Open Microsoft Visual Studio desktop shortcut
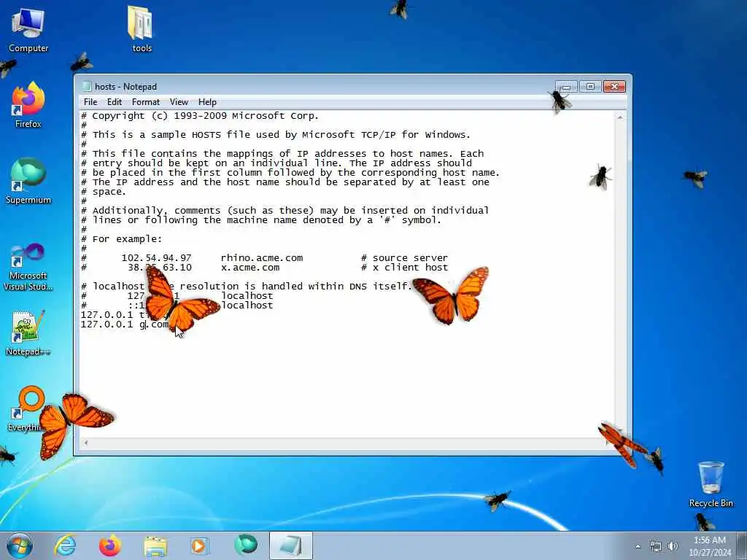Image resolution: width=747 pixels, height=560 pixels. click(28, 267)
